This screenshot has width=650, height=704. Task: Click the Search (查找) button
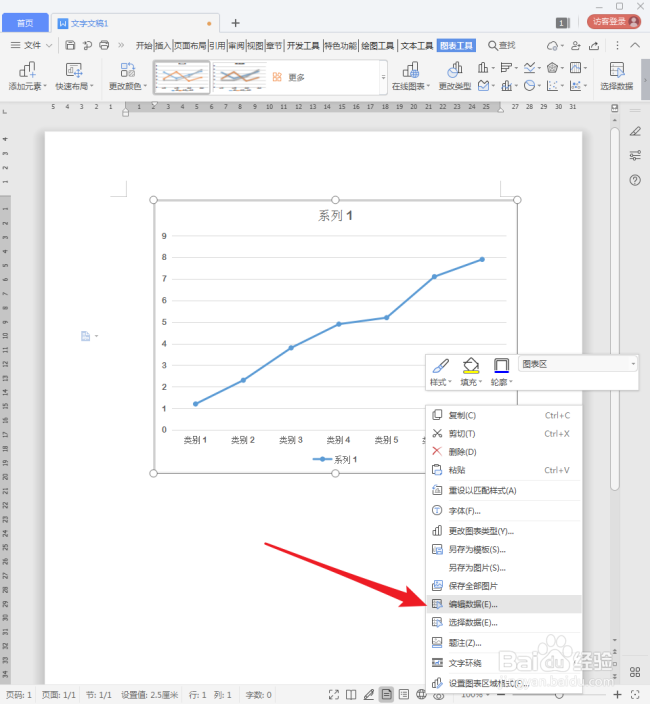(501, 45)
